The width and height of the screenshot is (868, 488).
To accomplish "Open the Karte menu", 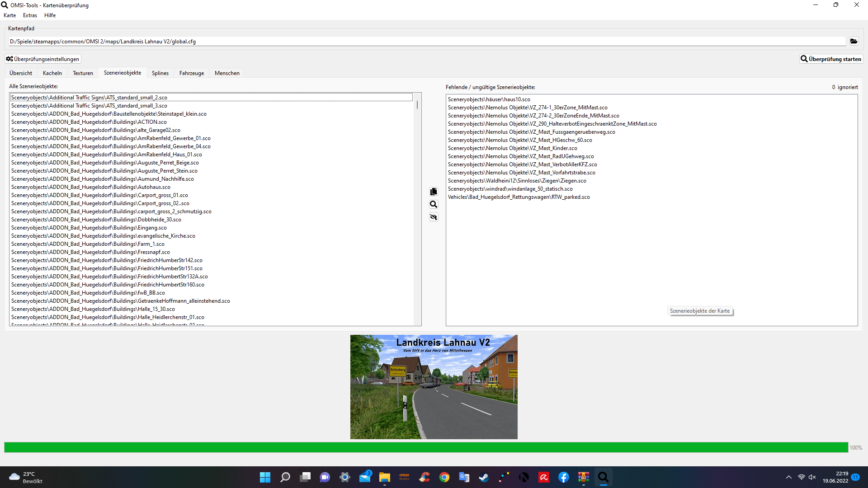I will click(x=9, y=15).
